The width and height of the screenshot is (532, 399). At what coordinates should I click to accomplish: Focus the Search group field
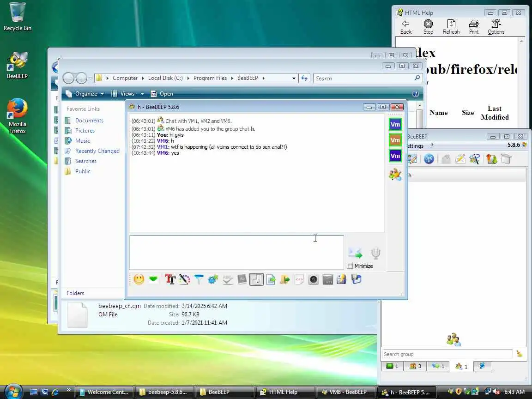point(447,354)
